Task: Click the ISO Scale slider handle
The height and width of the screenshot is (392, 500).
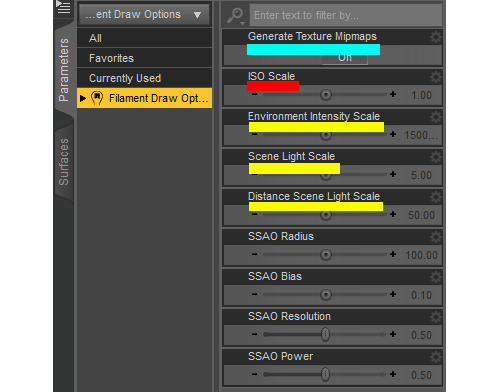Action: pos(326,95)
